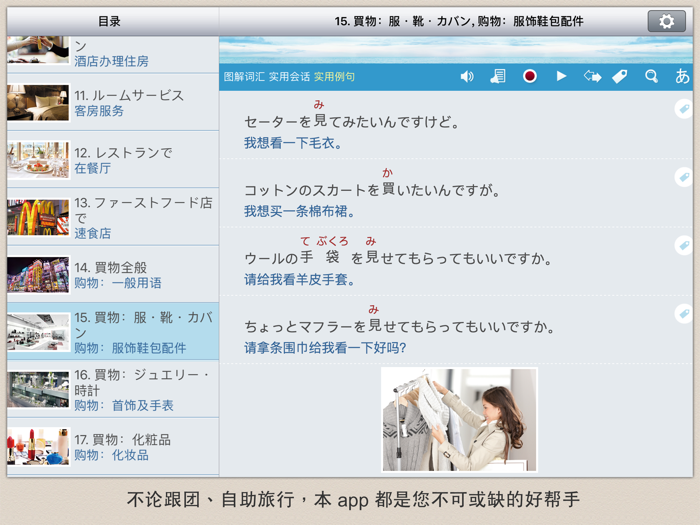Image resolution: width=700 pixels, height=525 pixels.
Task: Play audio with the play button
Action: (x=561, y=76)
